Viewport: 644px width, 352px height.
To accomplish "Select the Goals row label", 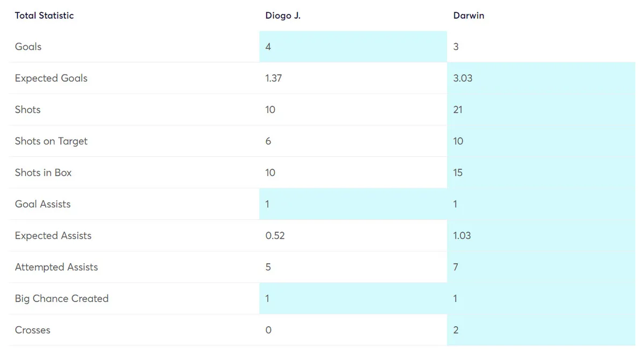I will tap(28, 47).
